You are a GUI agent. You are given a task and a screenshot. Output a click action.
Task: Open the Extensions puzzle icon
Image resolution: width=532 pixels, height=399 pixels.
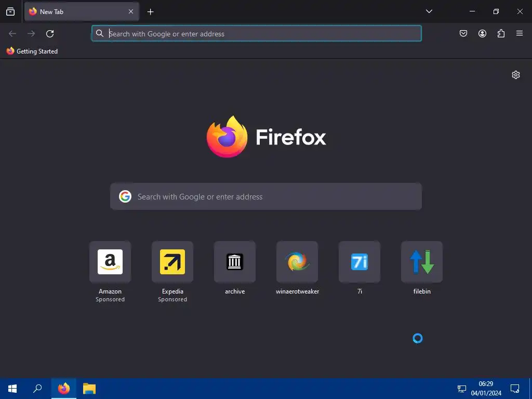(x=501, y=33)
